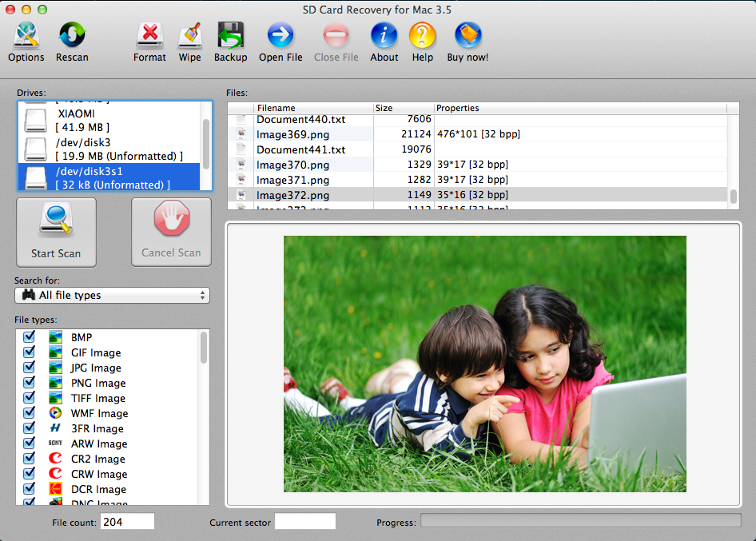The image size is (756, 541).
Task: Click the File count input field
Action: click(x=127, y=522)
